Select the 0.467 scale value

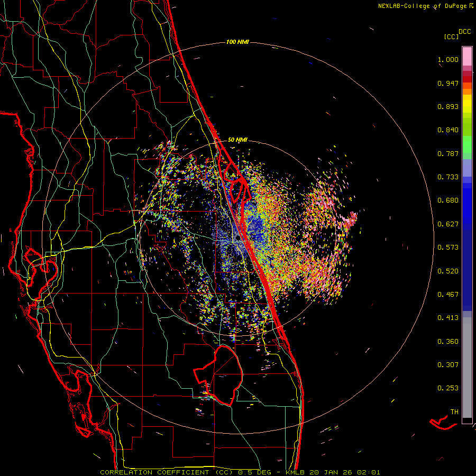tap(448, 295)
